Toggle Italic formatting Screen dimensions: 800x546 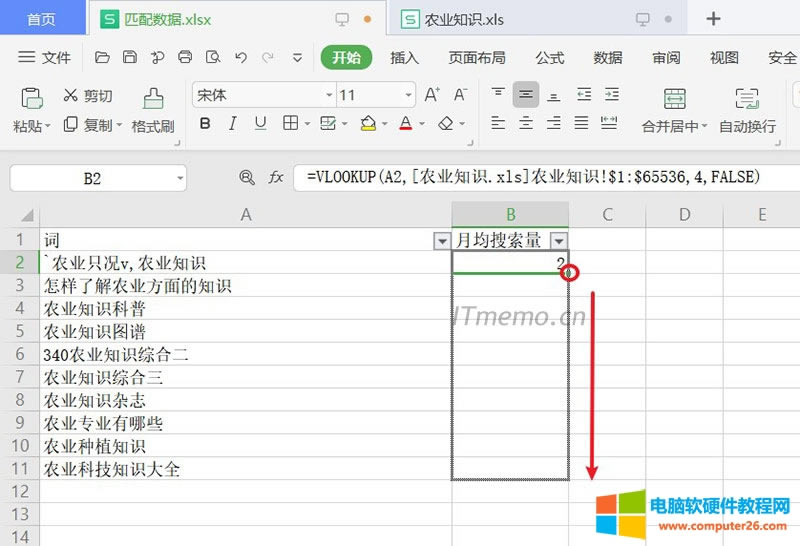(x=233, y=124)
